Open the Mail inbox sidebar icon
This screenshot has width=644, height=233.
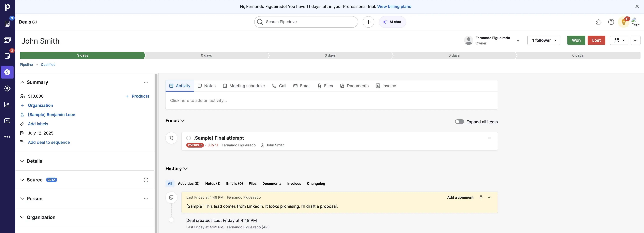tap(7, 121)
